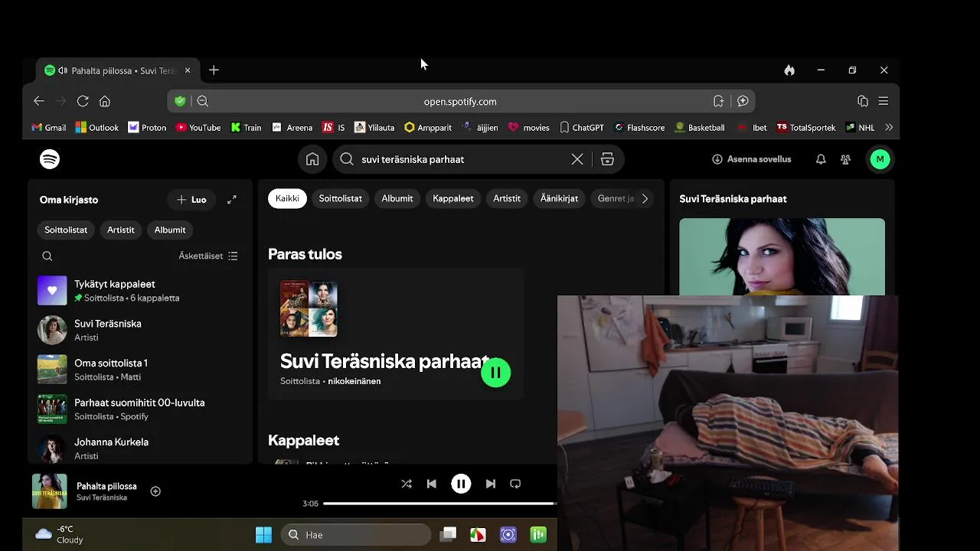The width and height of the screenshot is (980, 551).
Task: Click the top result playlist cover thumbnail
Action: (x=309, y=309)
